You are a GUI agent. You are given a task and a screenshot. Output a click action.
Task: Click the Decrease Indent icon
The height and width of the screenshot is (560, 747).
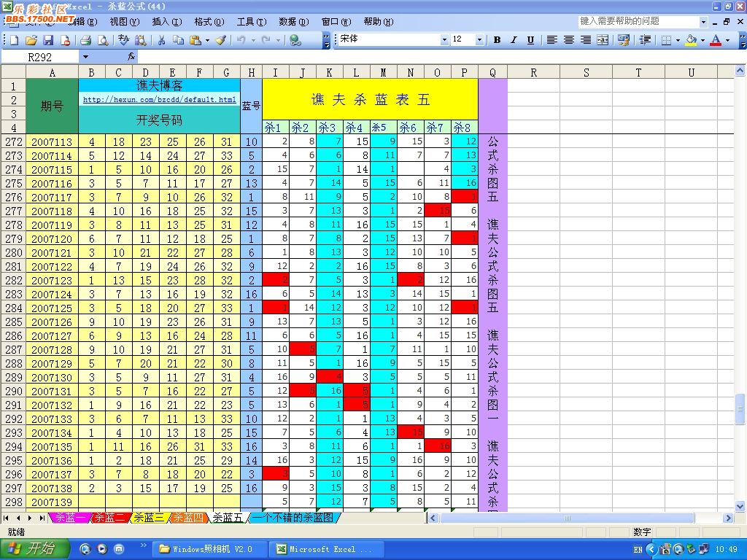pyautogui.click(x=645, y=40)
